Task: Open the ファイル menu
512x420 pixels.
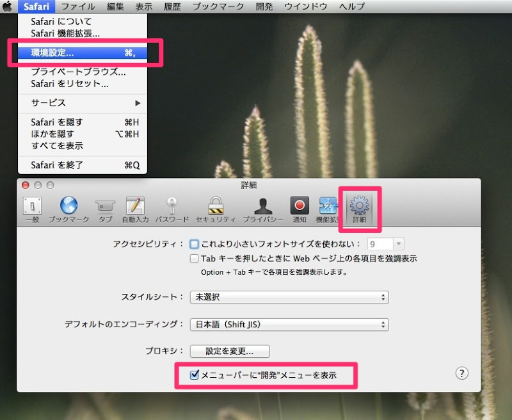Action: [78, 6]
